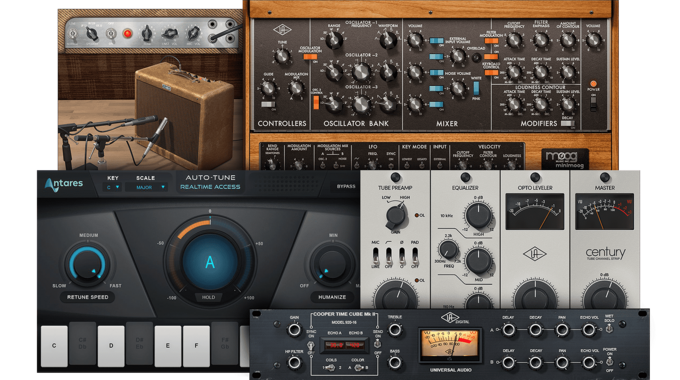Click the Moog Minimoog logo badge
Screen dimensions: 680x380
click(x=565, y=159)
